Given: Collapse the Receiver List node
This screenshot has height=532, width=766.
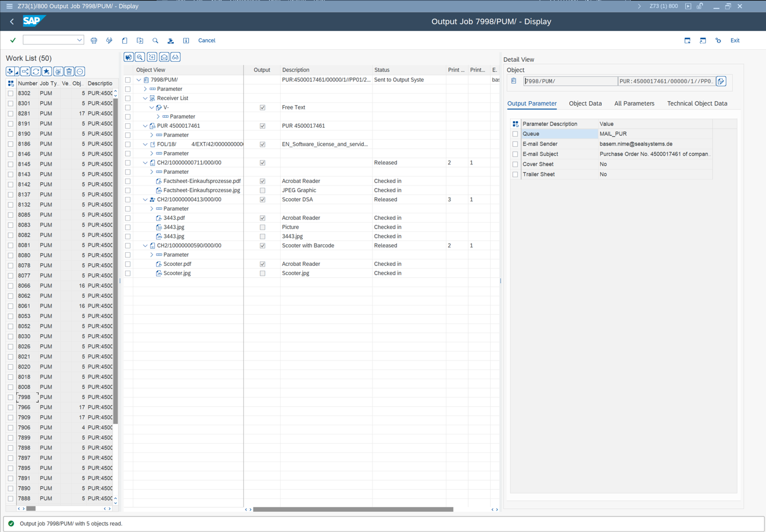Looking at the screenshot, I should click(145, 98).
